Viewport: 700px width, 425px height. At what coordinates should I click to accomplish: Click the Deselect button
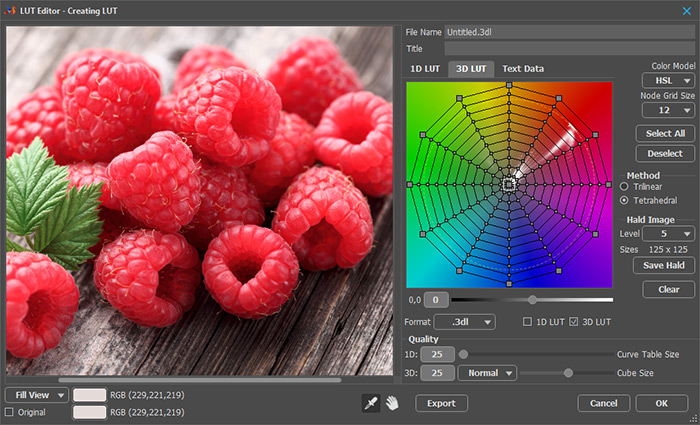665,154
